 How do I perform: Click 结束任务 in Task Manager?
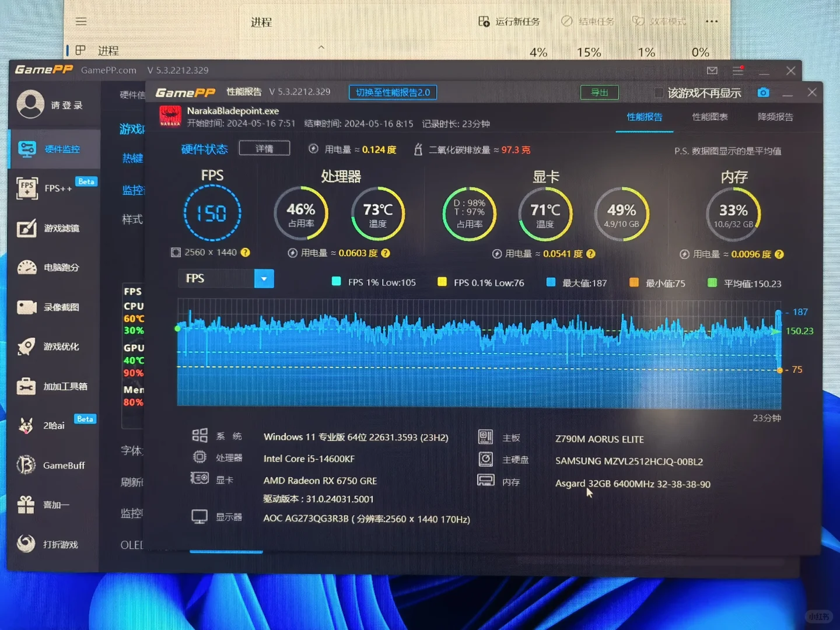pyautogui.click(x=588, y=22)
